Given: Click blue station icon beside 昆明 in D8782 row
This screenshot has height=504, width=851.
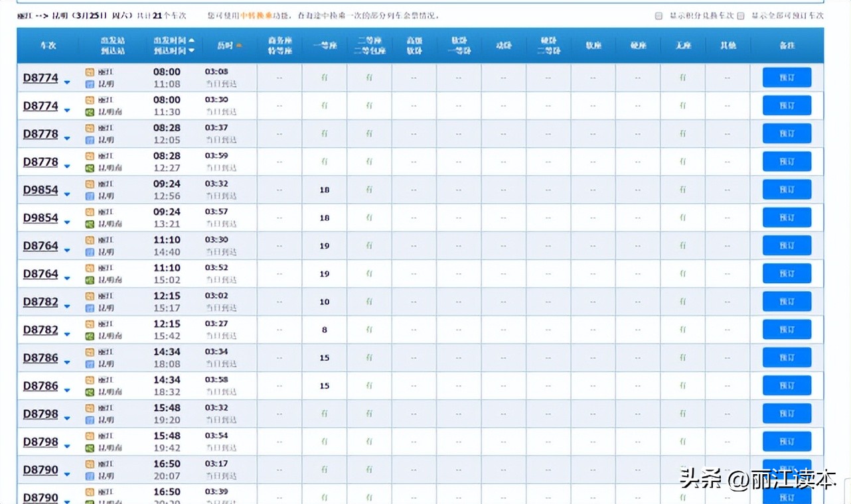Looking at the screenshot, I should 90,307.
